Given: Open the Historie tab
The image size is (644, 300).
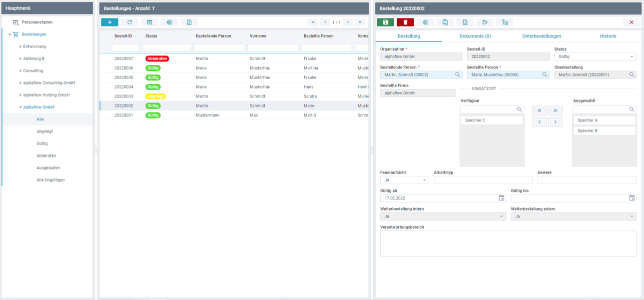Looking at the screenshot, I should [x=608, y=36].
